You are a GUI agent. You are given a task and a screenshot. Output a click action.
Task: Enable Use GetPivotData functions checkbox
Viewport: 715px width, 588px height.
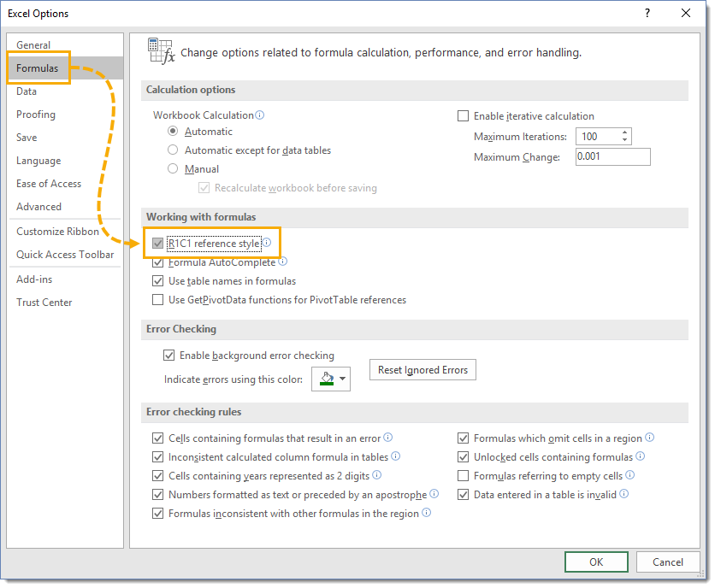pos(157,299)
